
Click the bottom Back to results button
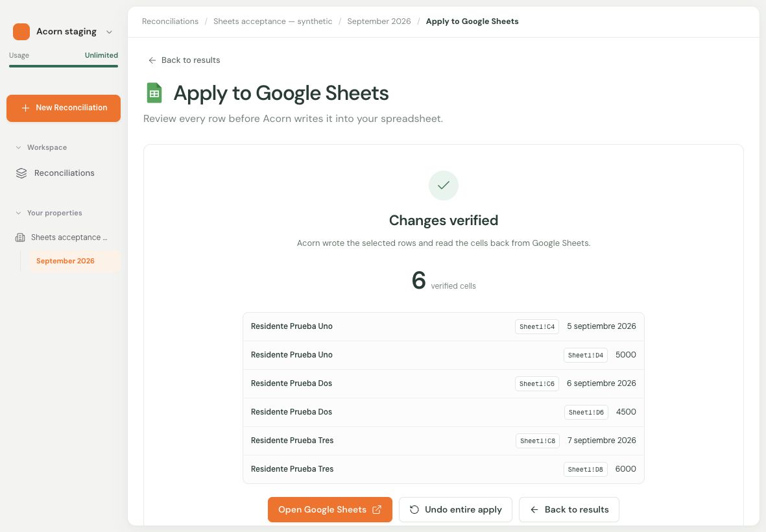(x=569, y=509)
